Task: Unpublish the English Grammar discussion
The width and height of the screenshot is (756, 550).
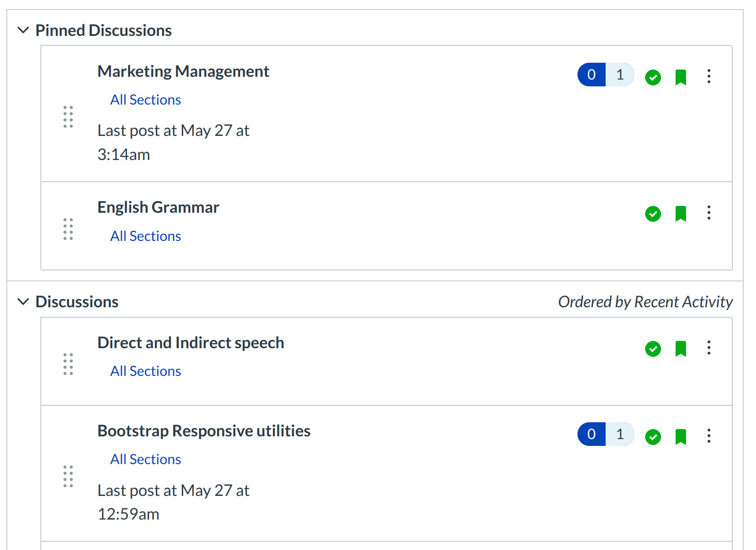Action: (653, 214)
